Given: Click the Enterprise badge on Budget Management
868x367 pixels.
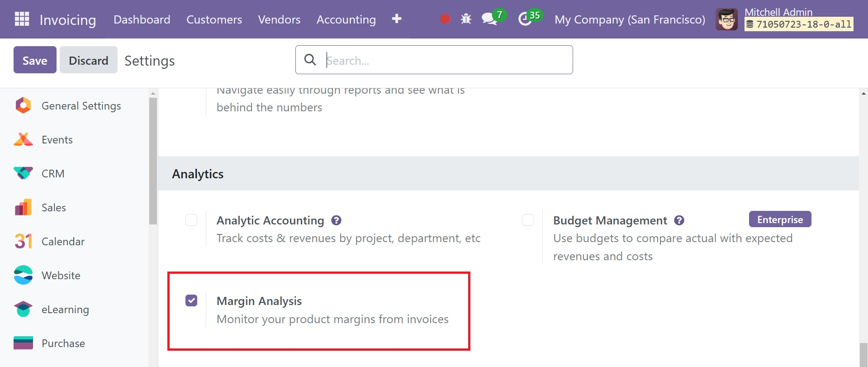Looking at the screenshot, I should pyautogui.click(x=780, y=219).
